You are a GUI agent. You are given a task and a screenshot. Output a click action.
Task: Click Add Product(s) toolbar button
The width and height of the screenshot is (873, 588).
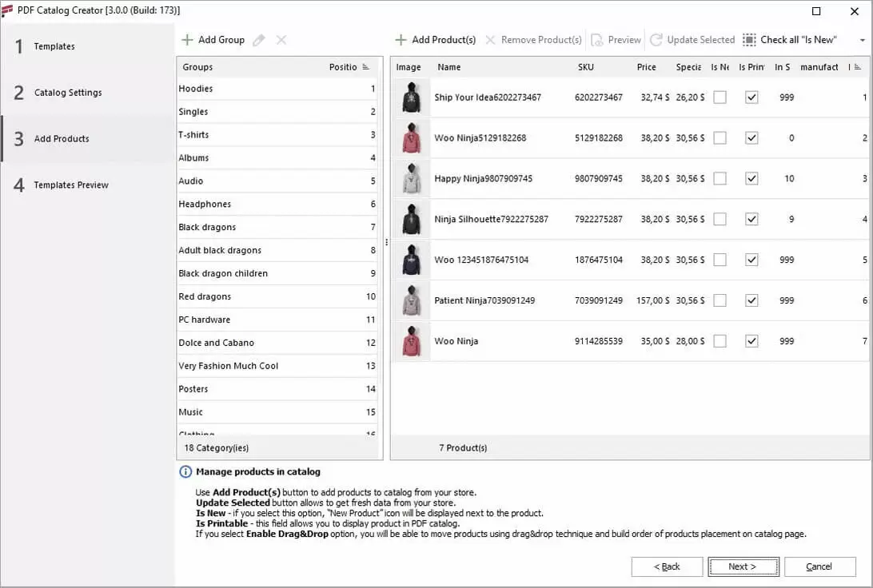tap(436, 40)
